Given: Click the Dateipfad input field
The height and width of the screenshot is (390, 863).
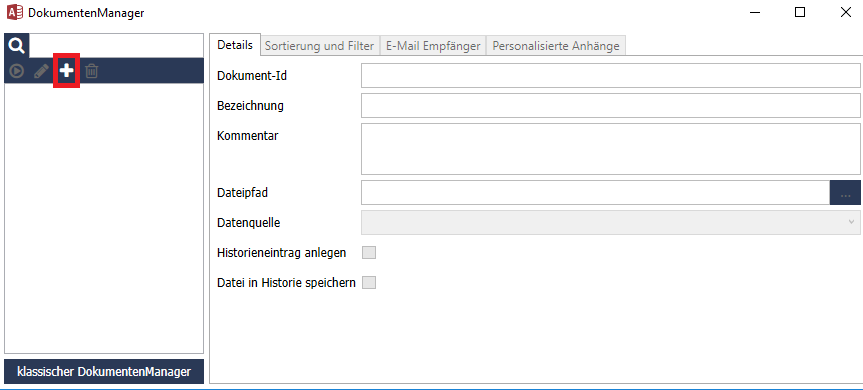Looking at the screenshot, I should [x=596, y=193].
